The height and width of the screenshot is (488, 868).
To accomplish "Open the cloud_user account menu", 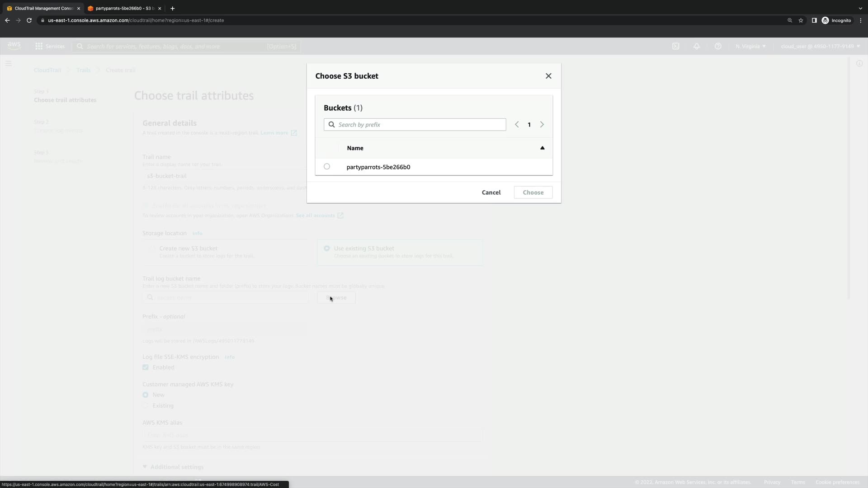I will pos(820,46).
